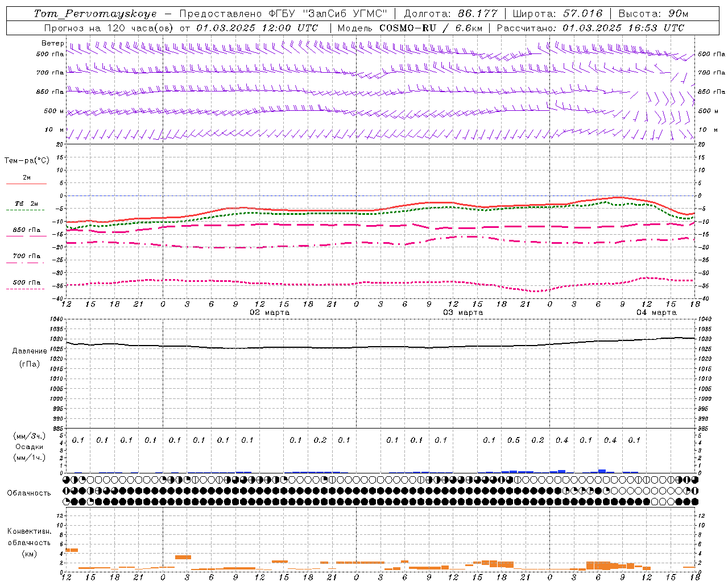Click the 'Осадки' precipitation label
This screenshot has width=728, height=582.
(x=30, y=447)
